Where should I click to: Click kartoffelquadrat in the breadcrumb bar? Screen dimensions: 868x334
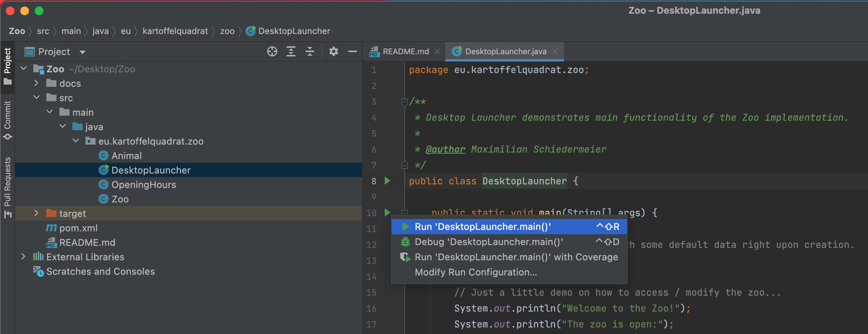[x=175, y=31]
